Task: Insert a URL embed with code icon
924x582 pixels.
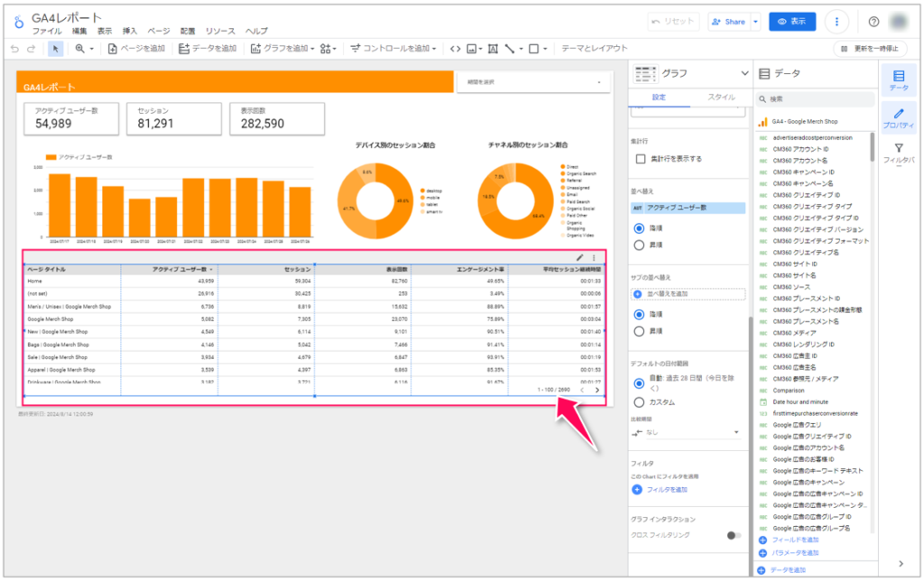Action: coord(455,49)
